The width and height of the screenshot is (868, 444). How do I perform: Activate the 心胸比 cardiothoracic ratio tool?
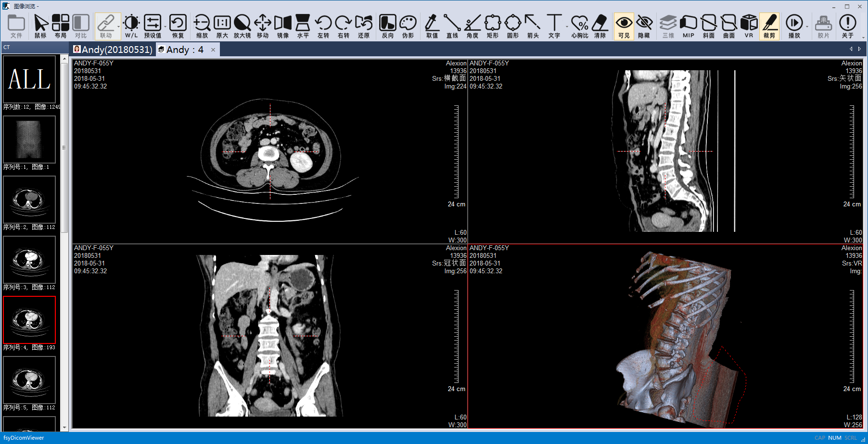tap(579, 26)
